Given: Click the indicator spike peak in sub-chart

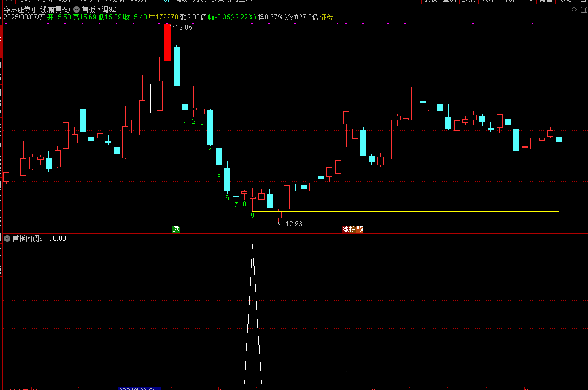Looking at the screenshot, I should (252, 246).
